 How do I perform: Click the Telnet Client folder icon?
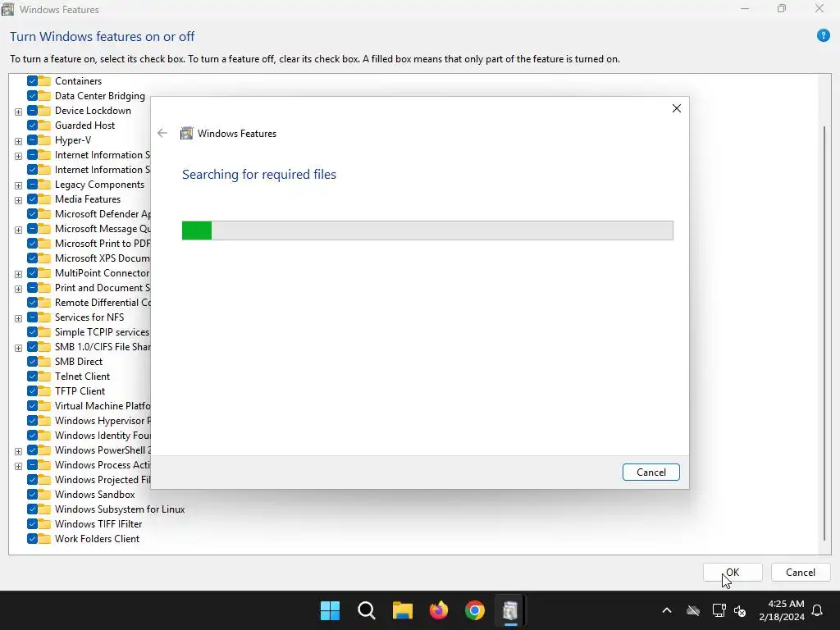[44, 376]
